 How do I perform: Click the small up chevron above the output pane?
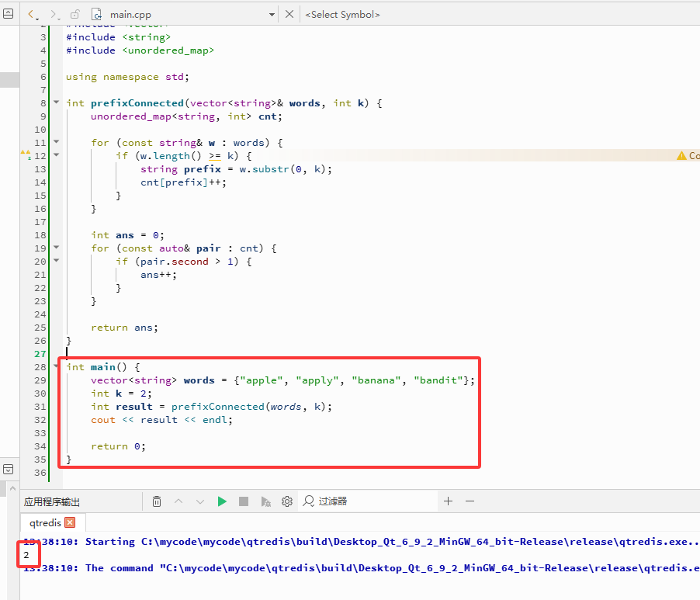click(x=12, y=488)
